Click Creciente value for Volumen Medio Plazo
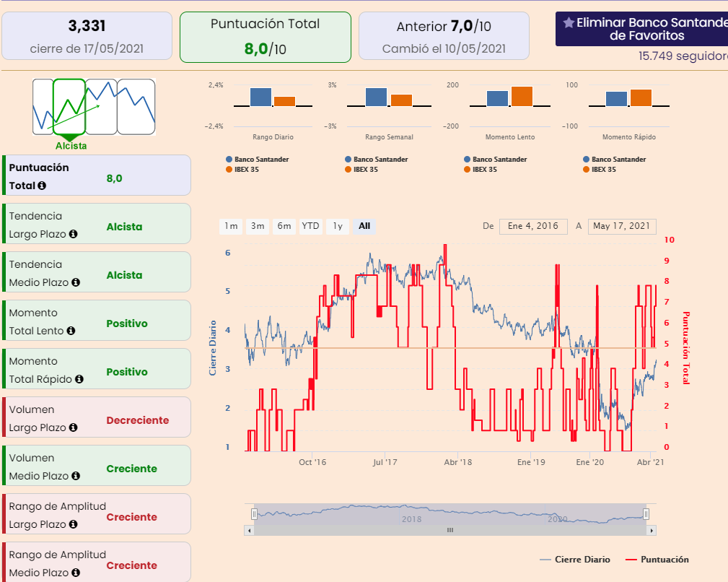728x582 pixels. click(131, 469)
